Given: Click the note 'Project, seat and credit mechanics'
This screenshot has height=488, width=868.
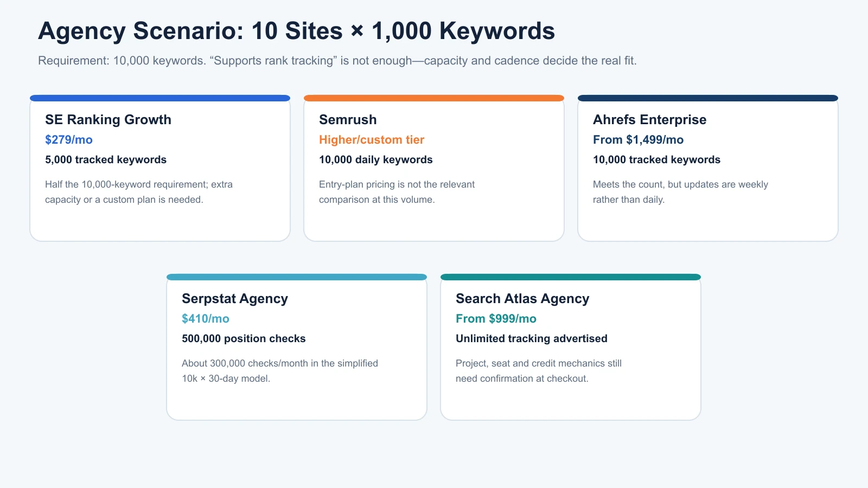Looking at the screenshot, I should pos(539,371).
